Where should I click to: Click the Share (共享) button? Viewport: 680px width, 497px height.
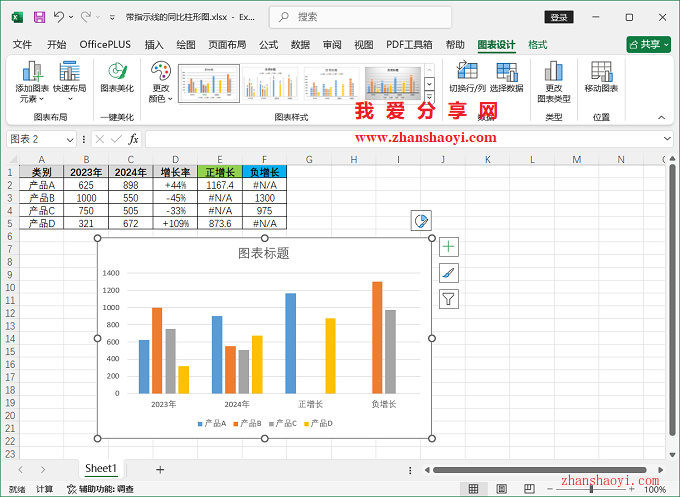[x=648, y=45]
